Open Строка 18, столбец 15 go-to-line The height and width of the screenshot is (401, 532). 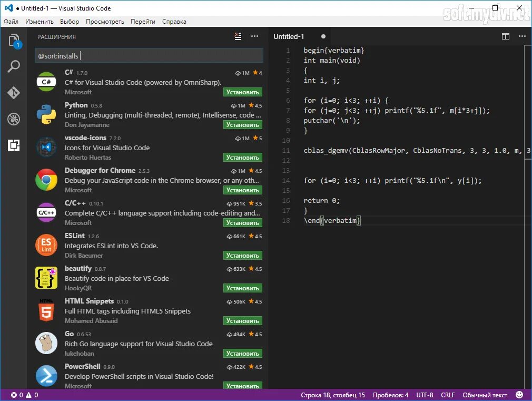(332, 395)
